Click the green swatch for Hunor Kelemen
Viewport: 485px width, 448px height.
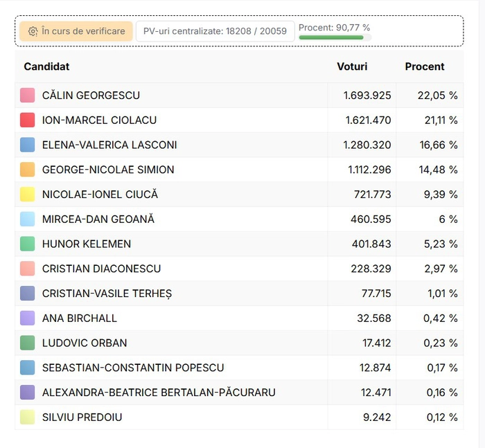coord(28,244)
